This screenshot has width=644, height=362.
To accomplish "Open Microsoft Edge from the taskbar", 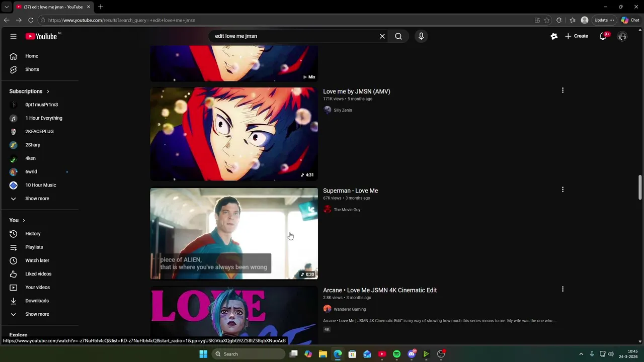I will (338, 354).
